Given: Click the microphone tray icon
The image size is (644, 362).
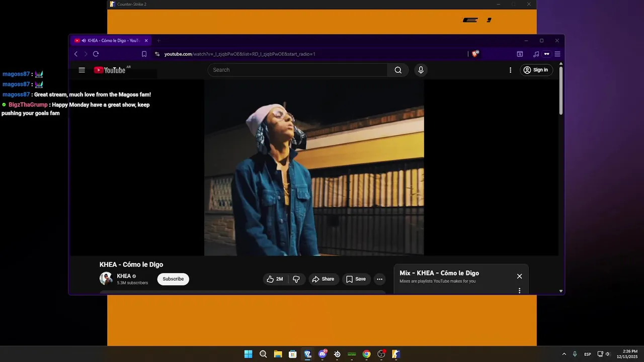Looking at the screenshot, I should tap(575, 354).
